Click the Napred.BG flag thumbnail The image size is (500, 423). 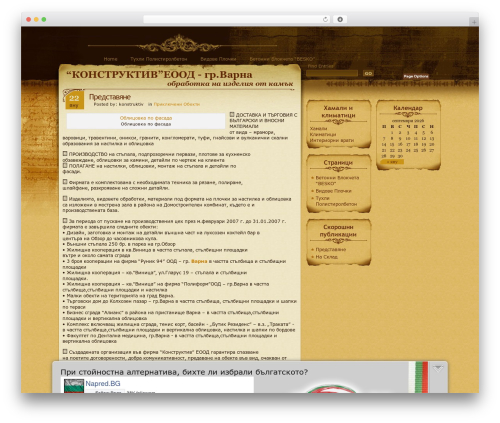tap(74, 386)
